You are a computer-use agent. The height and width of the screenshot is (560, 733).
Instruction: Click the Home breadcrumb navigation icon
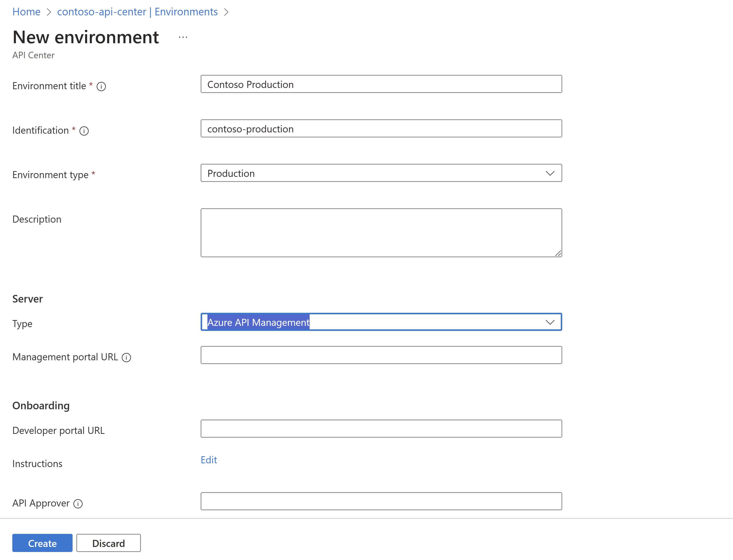tap(26, 11)
